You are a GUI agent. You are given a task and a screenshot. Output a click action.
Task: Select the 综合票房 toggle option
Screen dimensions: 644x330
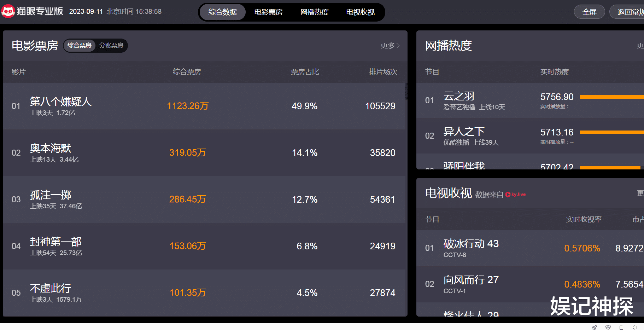(x=80, y=45)
